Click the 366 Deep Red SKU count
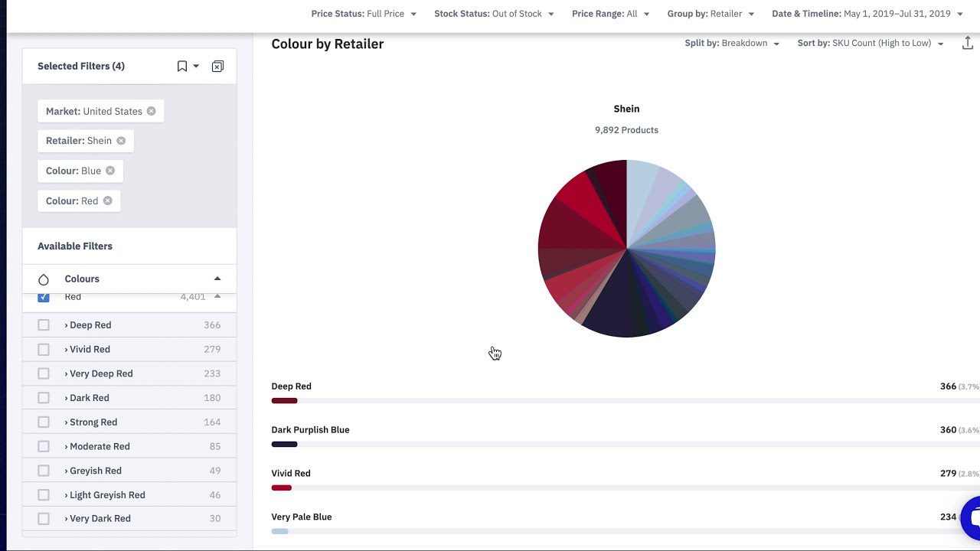This screenshot has width=980, height=551. [948, 386]
